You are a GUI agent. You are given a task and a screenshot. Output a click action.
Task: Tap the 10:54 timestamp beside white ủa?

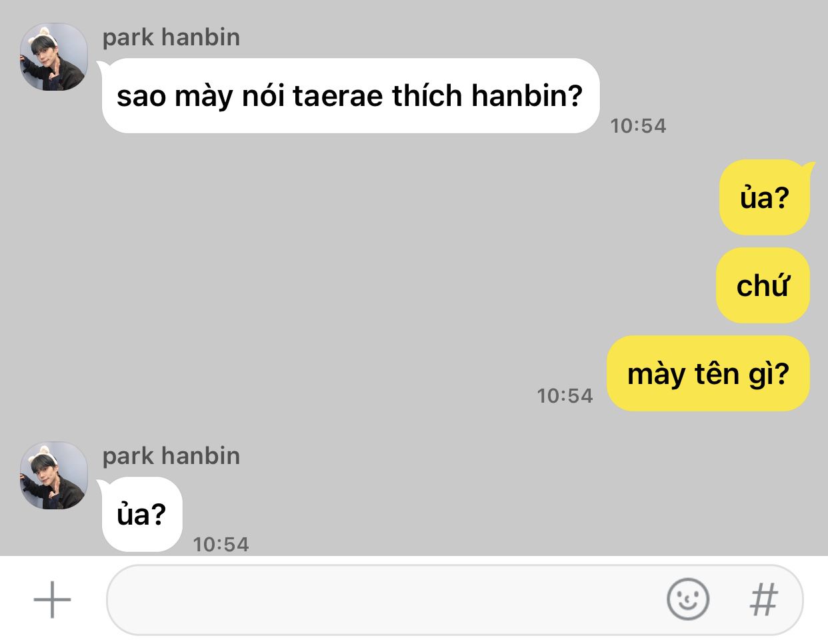tap(221, 545)
